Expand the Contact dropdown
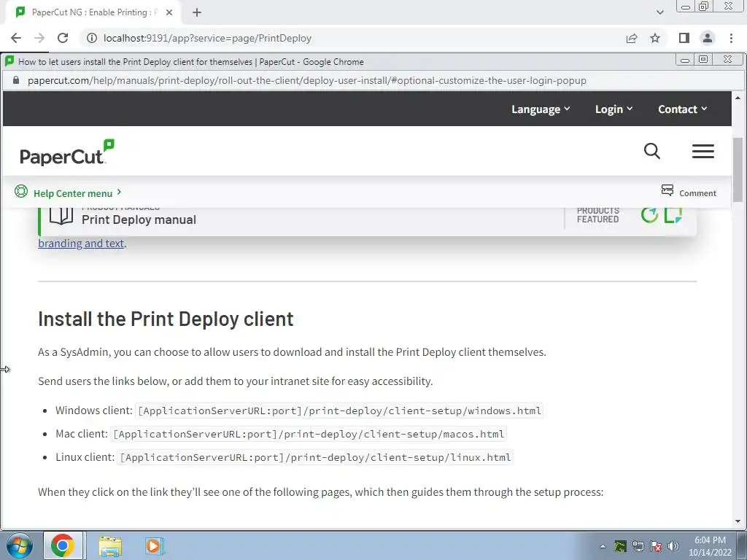 tap(682, 109)
